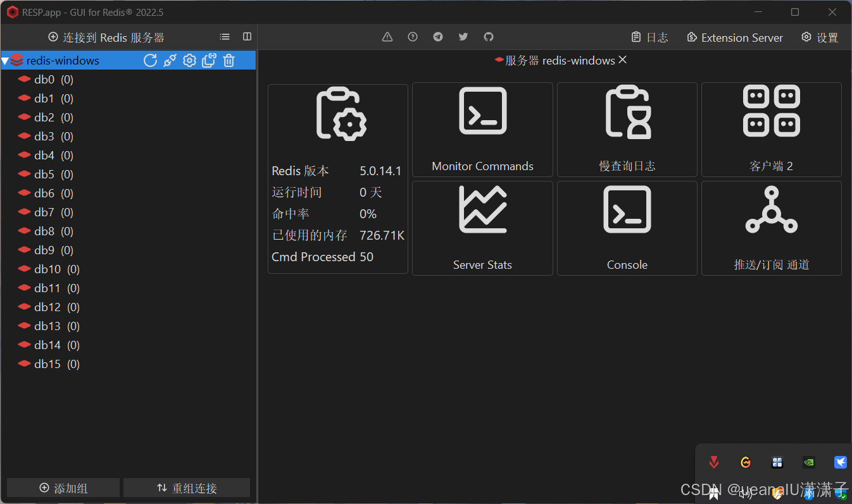Open the list view icon in sidebar header
The image size is (852, 504).
[x=225, y=37]
